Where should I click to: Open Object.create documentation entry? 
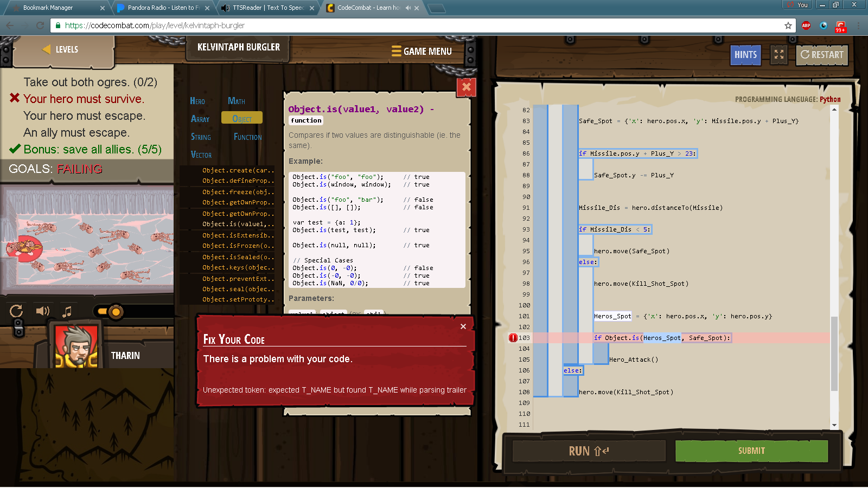238,170
